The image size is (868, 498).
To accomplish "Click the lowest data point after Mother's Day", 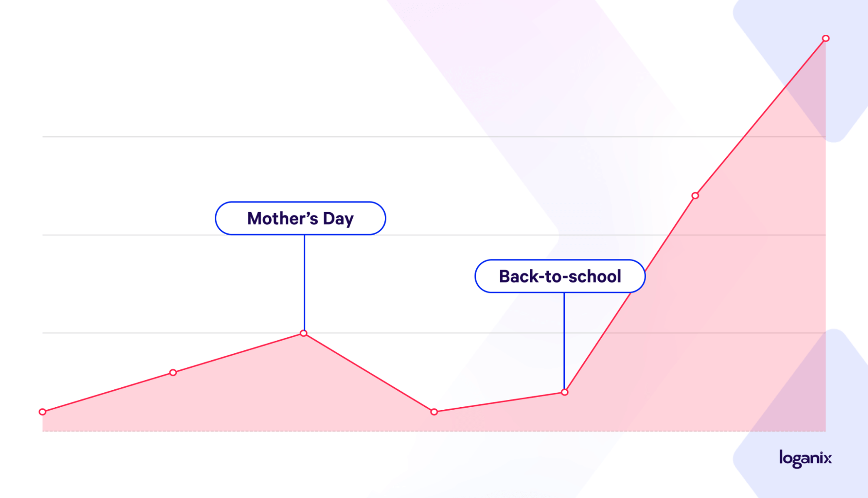I will (434, 412).
